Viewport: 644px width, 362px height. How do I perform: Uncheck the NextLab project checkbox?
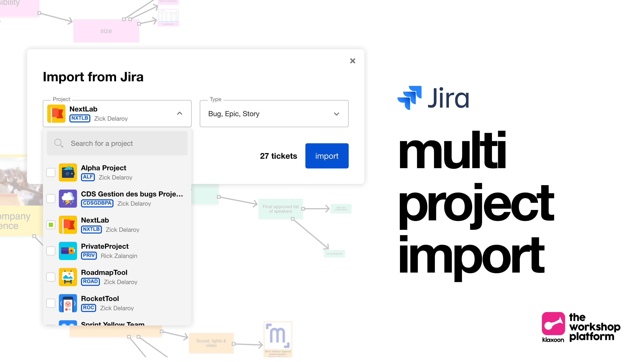point(51,225)
